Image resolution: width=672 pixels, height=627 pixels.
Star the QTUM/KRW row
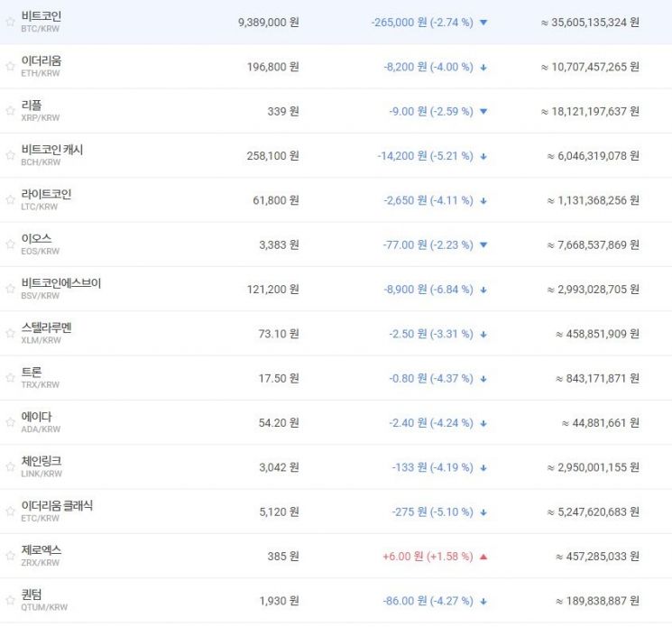[10, 601]
